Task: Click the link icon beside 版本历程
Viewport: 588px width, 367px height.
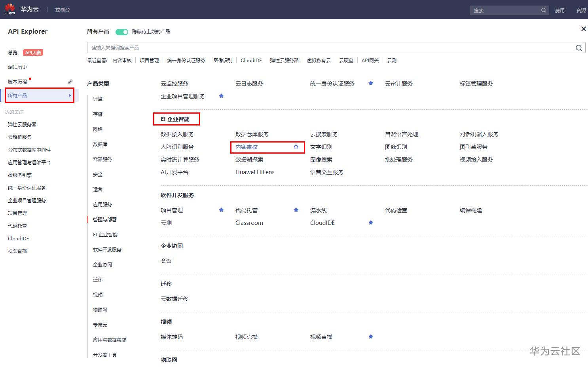Action: point(70,82)
